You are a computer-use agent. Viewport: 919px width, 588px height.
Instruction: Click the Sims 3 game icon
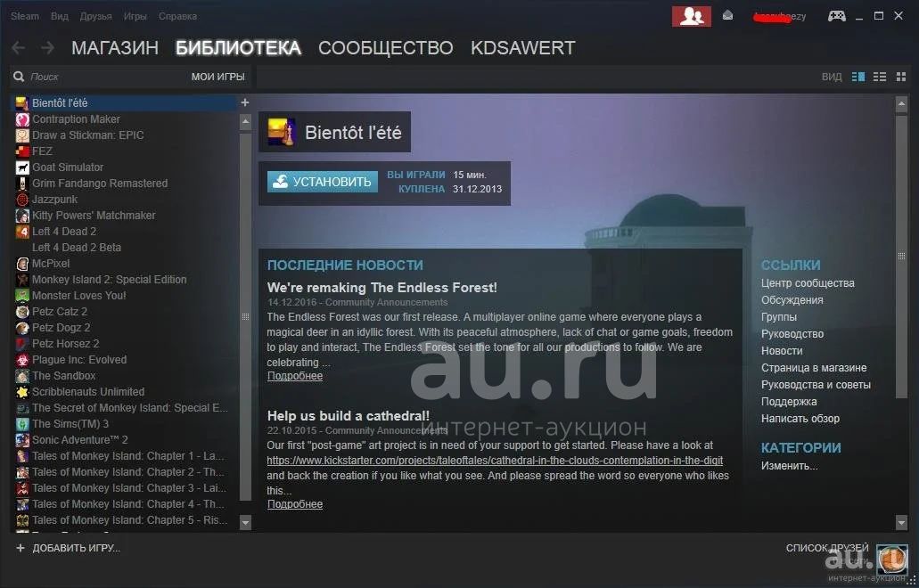point(22,424)
